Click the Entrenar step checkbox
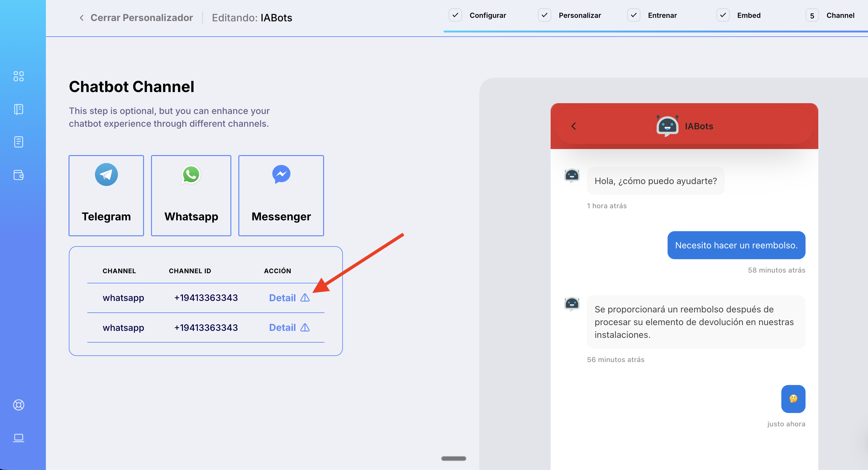Image resolution: width=868 pixels, height=470 pixels. coord(633,15)
